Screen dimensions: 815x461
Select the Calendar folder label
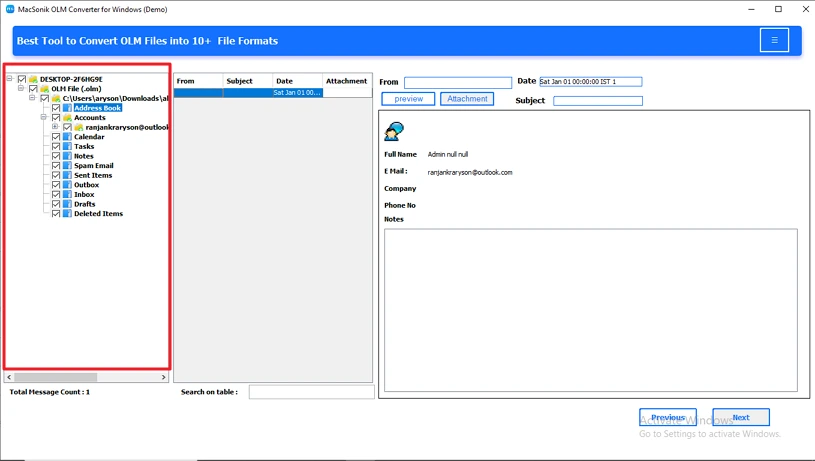(89, 137)
